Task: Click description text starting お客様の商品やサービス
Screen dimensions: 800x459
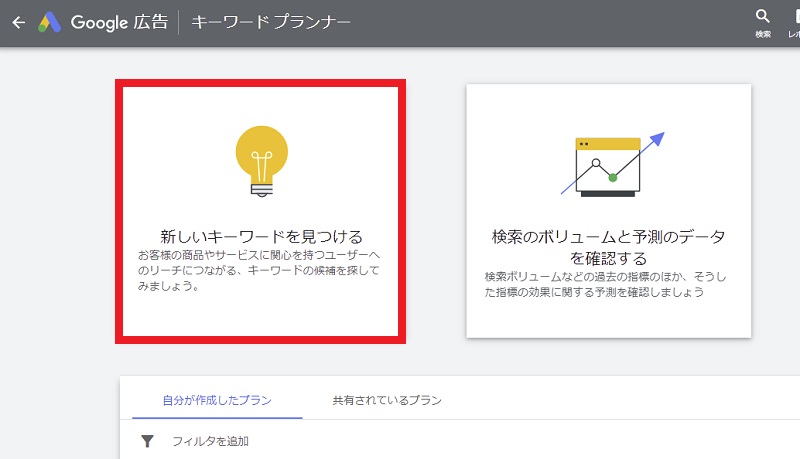Action: pyautogui.click(x=259, y=270)
